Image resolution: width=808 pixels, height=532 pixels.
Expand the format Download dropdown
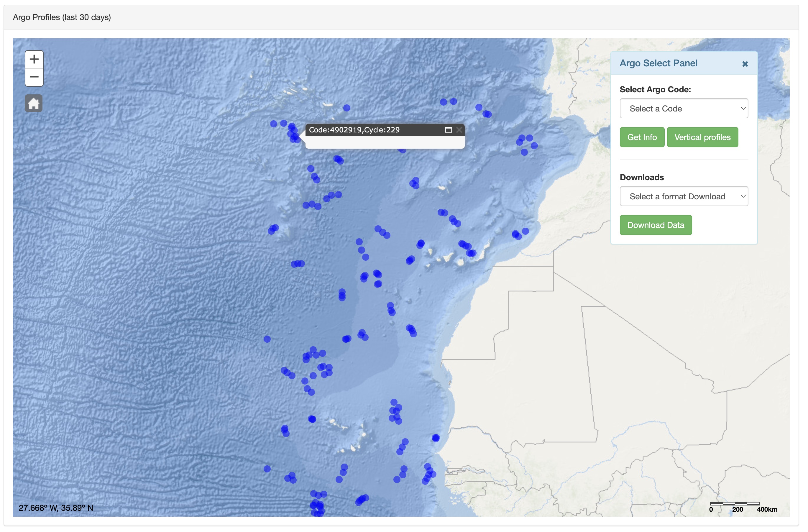[x=683, y=197]
